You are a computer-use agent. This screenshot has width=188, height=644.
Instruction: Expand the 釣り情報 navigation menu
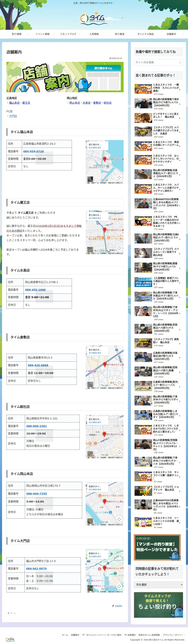[28, 34]
